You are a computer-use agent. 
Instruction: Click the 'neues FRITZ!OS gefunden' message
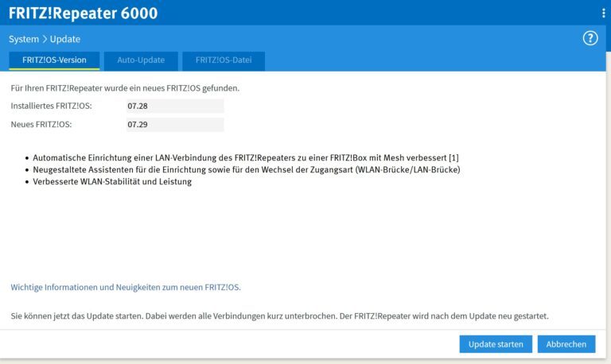pyautogui.click(x=125, y=88)
